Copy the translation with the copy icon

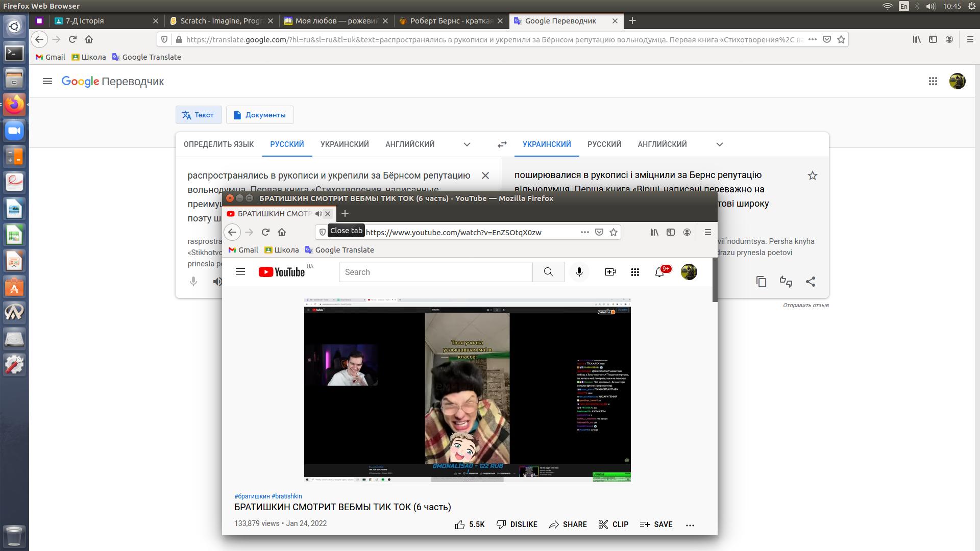pos(761,282)
